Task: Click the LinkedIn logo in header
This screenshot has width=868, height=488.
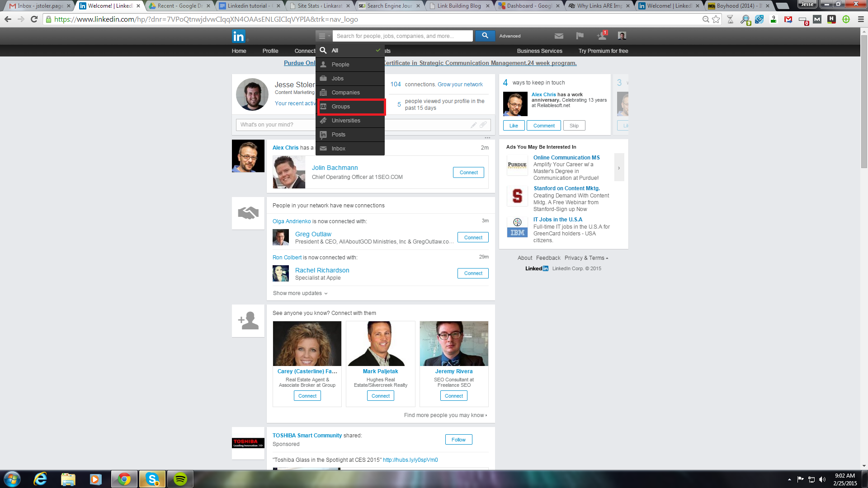Action: [x=238, y=36]
